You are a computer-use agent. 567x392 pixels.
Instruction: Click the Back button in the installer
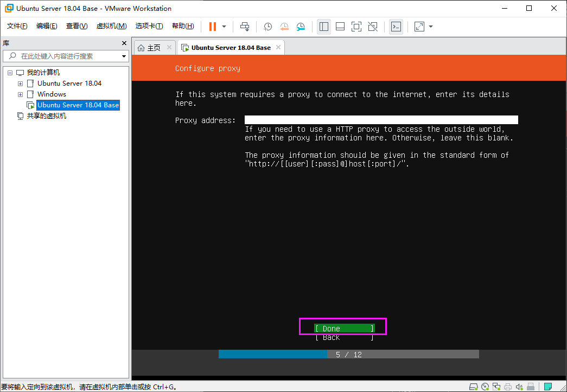(344, 337)
